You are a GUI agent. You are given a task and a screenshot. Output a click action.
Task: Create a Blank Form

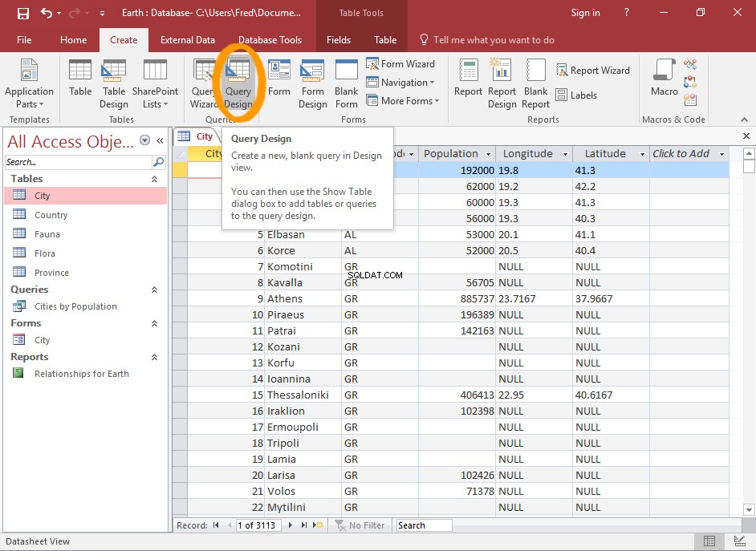pos(346,83)
